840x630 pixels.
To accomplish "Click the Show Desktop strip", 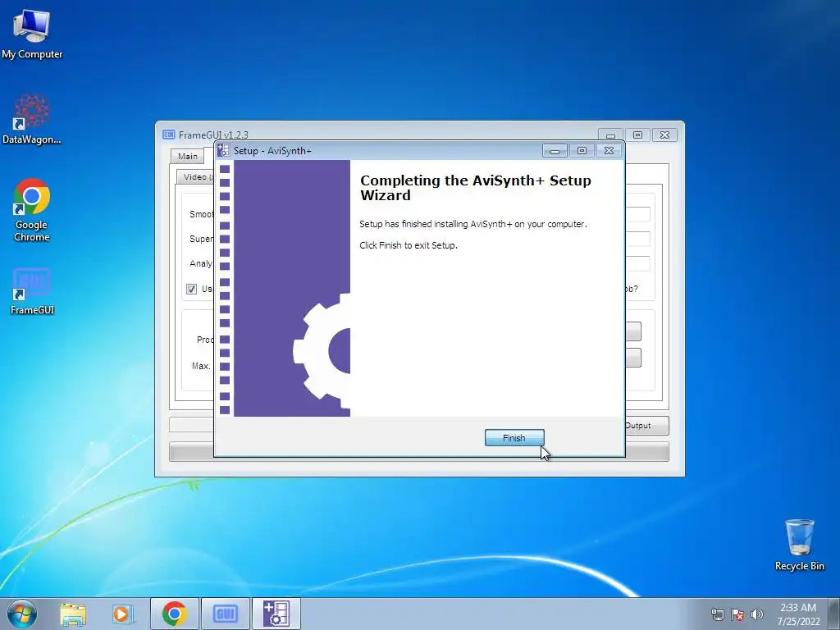I will (x=834, y=614).
